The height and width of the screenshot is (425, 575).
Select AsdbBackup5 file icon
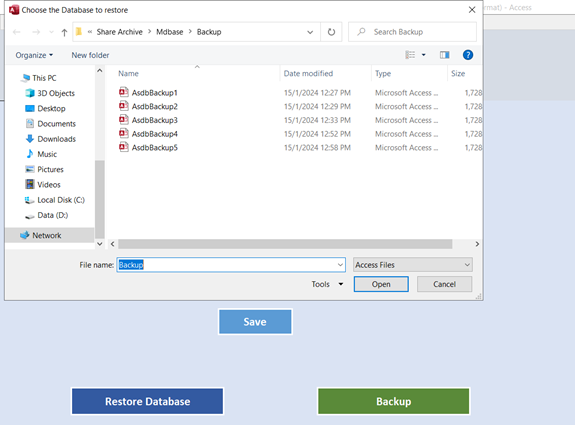coord(124,147)
